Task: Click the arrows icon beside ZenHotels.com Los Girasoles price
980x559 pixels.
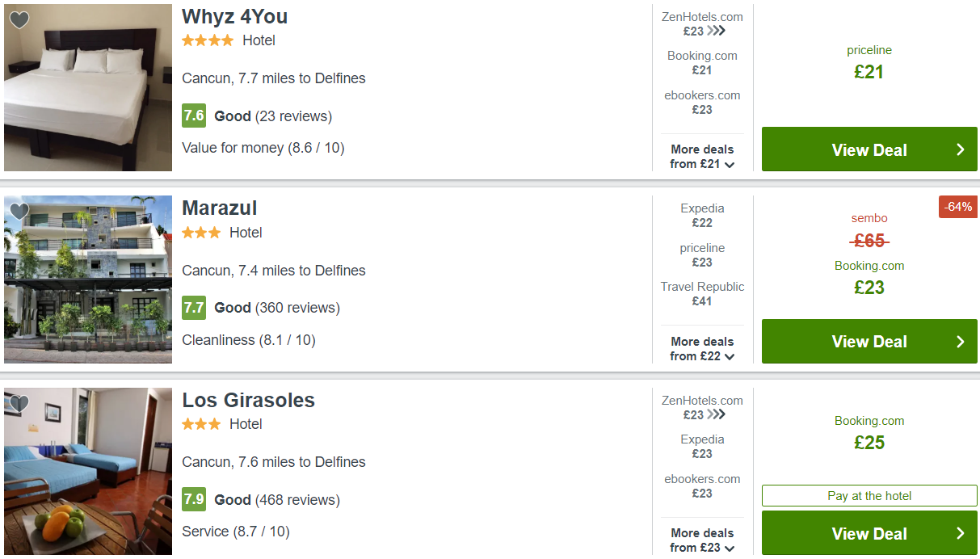Action: click(x=716, y=414)
